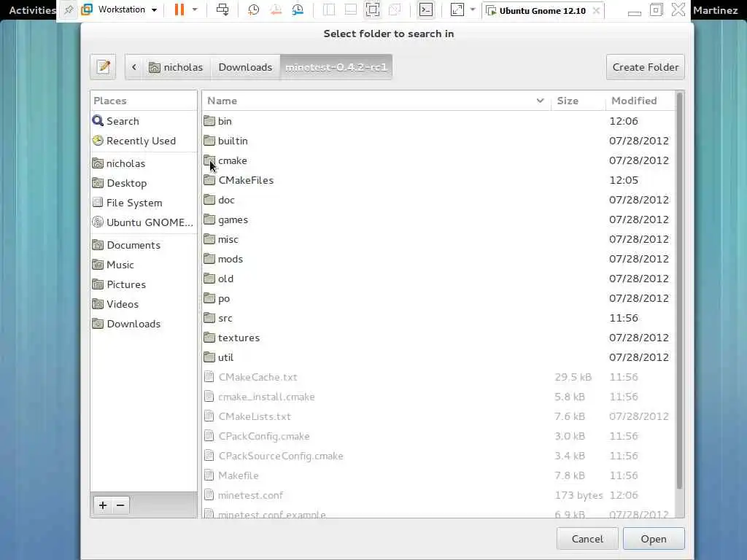The width and height of the screenshot is (747, 560).
Task: Click the Create Folder button
Action: pyautogui.click(x=646, y=67)
